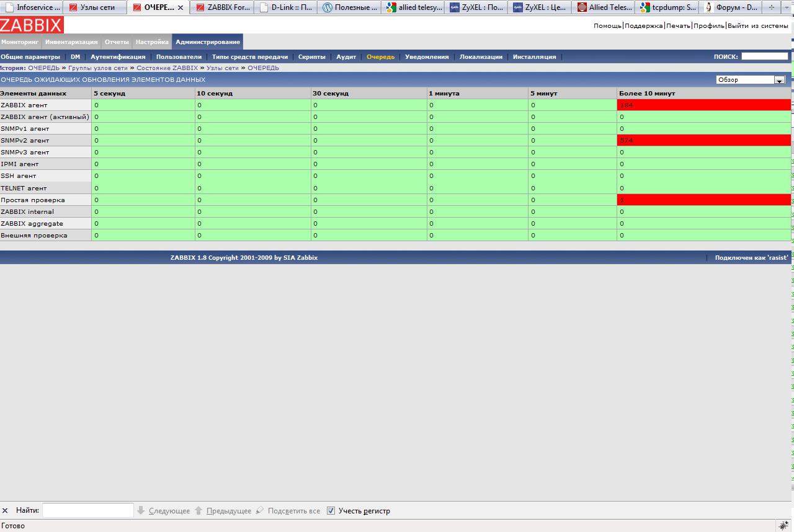Open the Настройка main menu
The image size is (794, 532).
[x=152, y=42]
